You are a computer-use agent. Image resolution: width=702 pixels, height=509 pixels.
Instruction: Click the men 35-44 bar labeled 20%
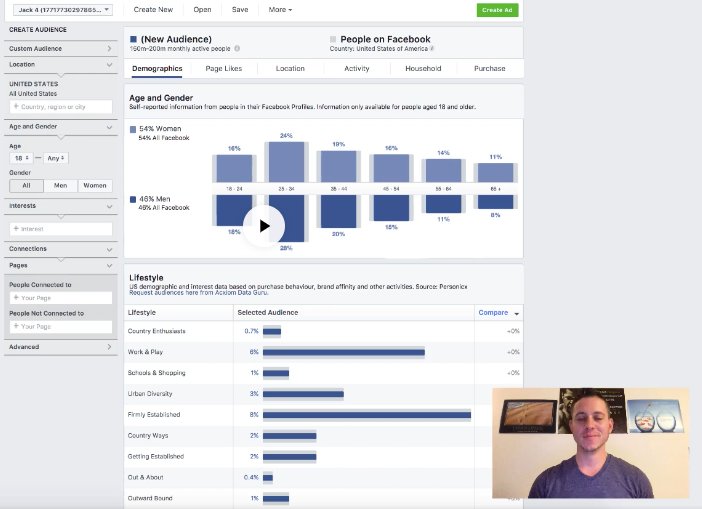[338, 211]
